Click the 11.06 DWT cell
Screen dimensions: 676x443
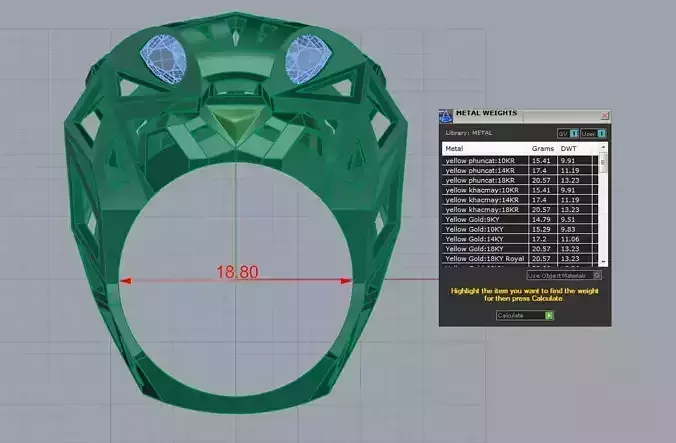575,239
